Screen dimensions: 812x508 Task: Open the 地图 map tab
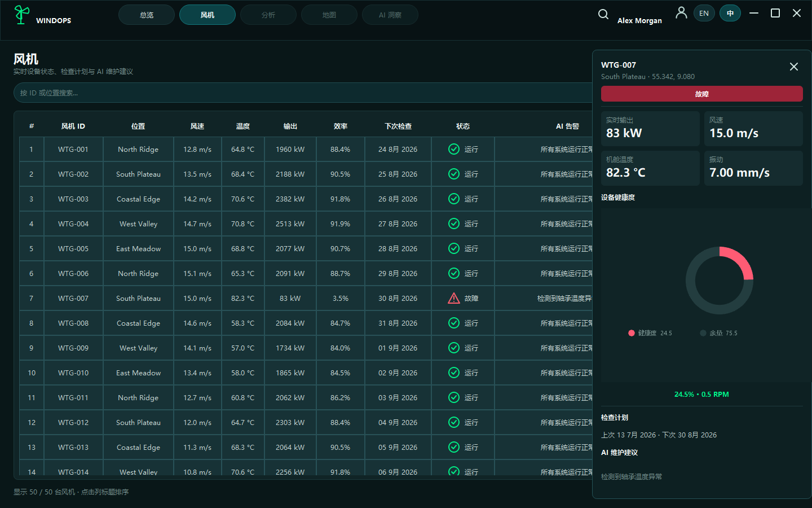pyautogui.click(x=329, y=15)
